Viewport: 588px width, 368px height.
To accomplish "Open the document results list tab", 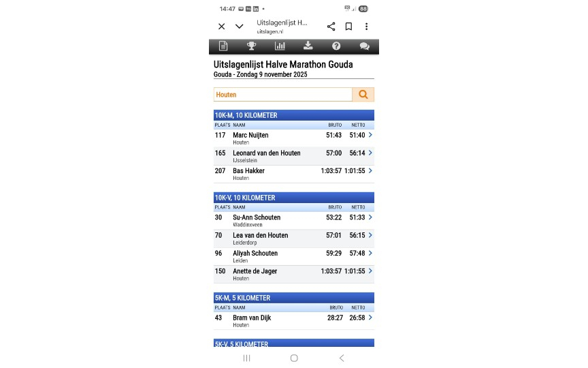I will 223,46.
